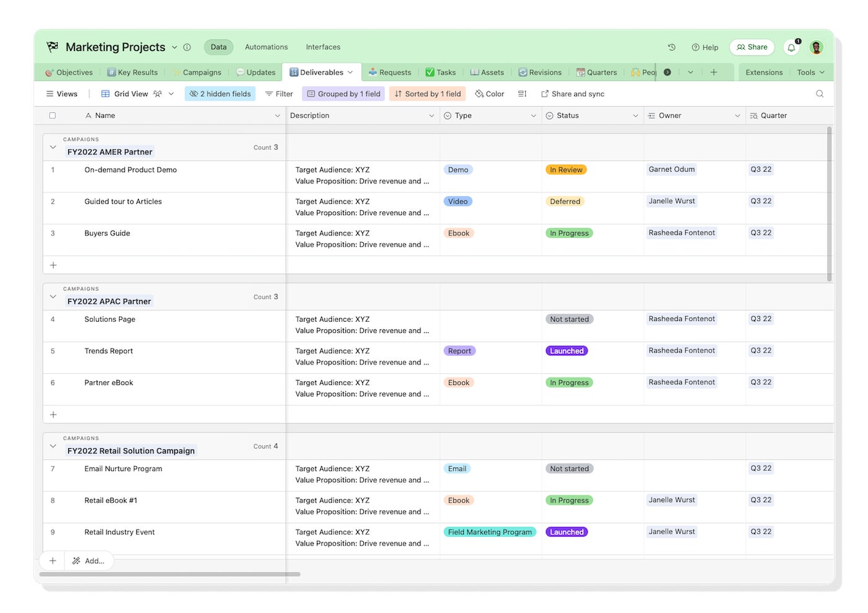Image resolution: width=868 pixels, height=613 pixels.
Task: Click the horizontal scrollbar
Action: tap(170, 574)
